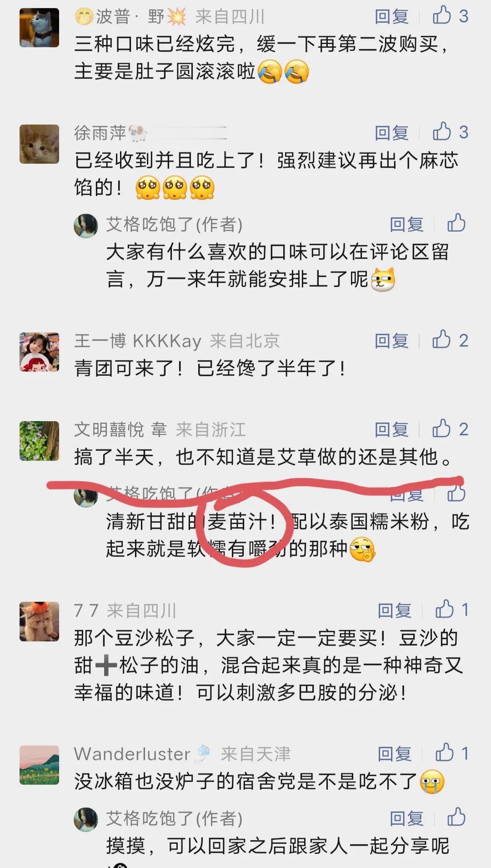Like 徐雨萍's comment about 麻芯馅

(x=450, y=132)
